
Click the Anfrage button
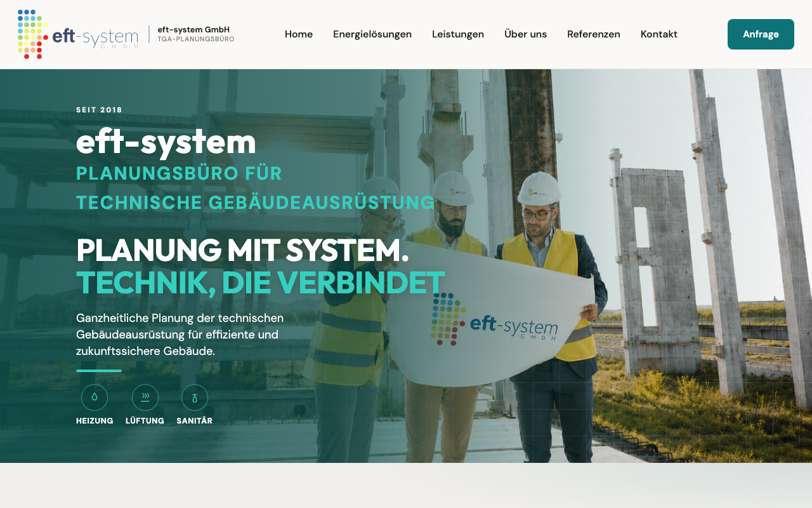[x=761, y=34]
